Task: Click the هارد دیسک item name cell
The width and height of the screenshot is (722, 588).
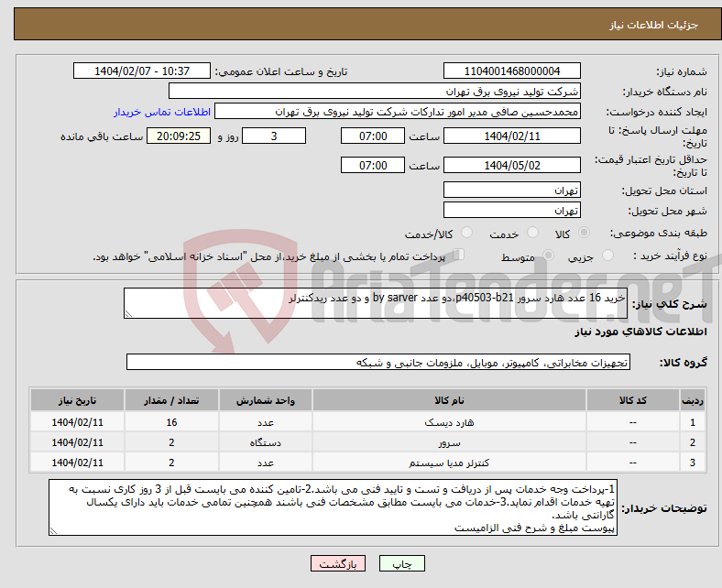Action: tap(449, 422)
